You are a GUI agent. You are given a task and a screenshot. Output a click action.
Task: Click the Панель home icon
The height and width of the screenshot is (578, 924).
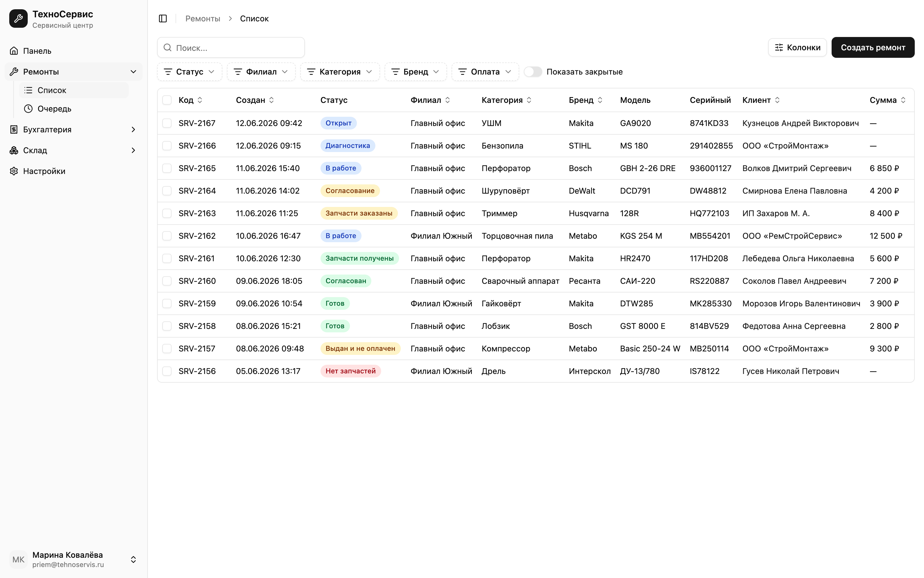14,51
